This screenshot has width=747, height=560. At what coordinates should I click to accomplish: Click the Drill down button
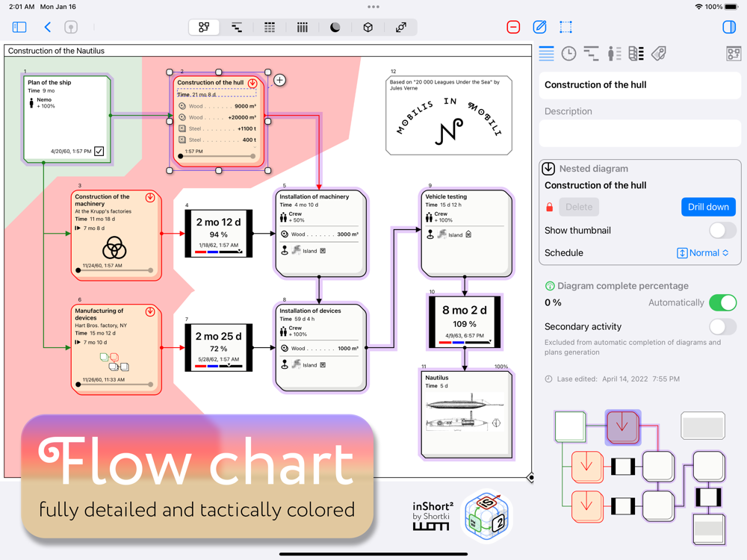click(x=708, y=207)
